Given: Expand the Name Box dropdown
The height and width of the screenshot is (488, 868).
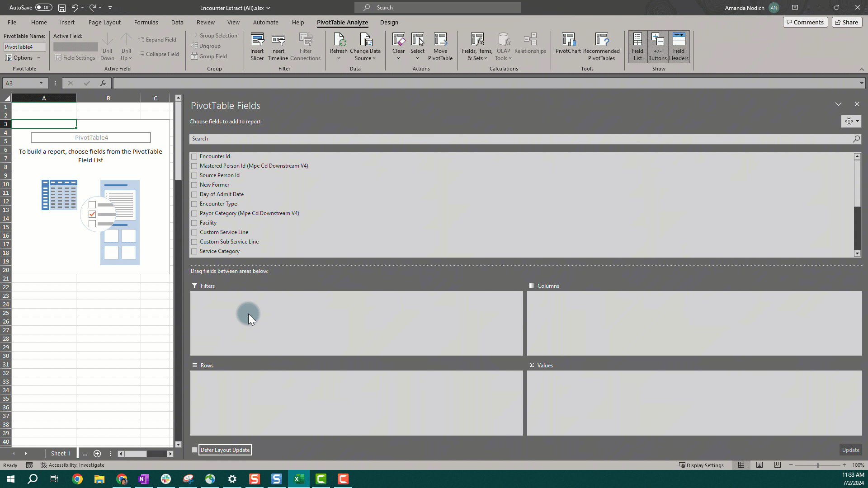Looking at the screenshot, I should pyautogui.click(x=41, y=83).
